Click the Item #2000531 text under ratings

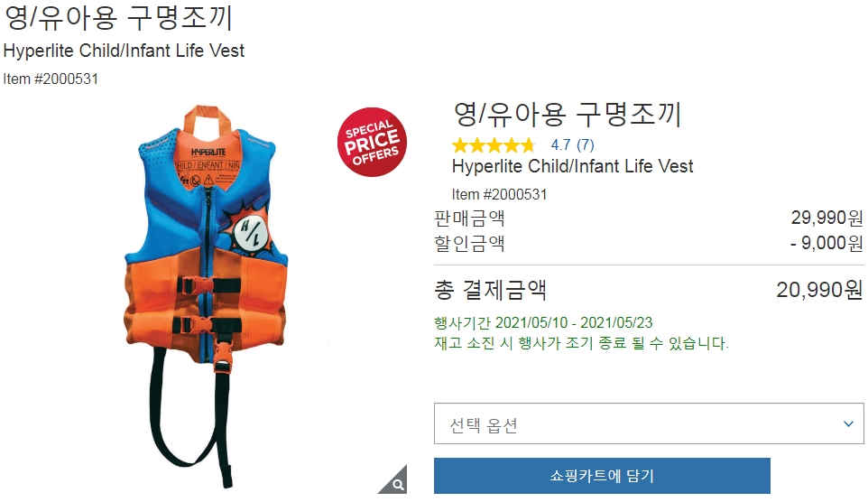point(499,194)
